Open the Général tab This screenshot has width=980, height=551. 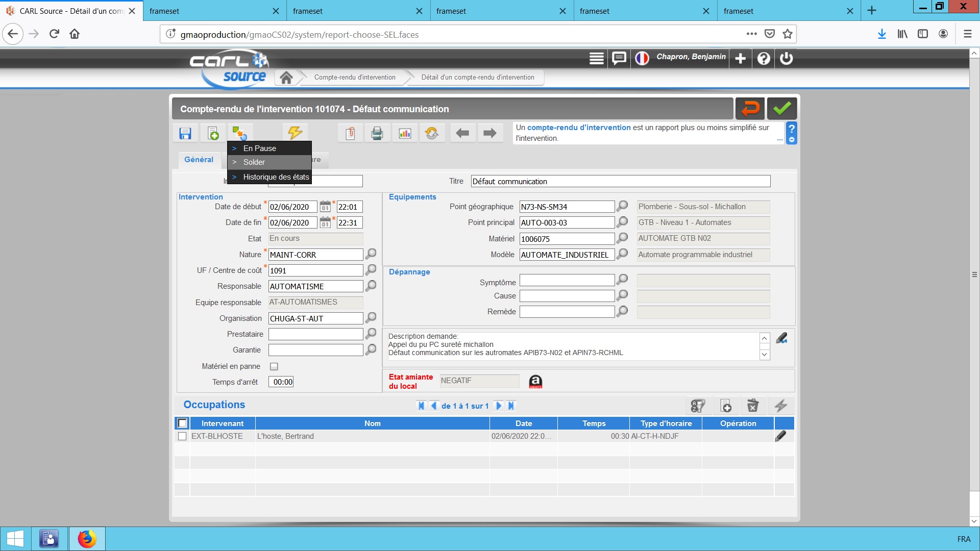click(x=199, y=160)
